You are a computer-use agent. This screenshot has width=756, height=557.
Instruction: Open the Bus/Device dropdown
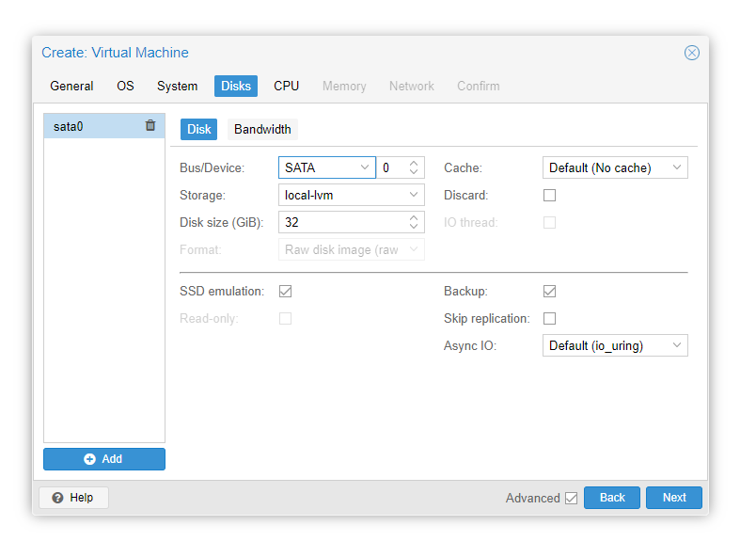(366, 167)
